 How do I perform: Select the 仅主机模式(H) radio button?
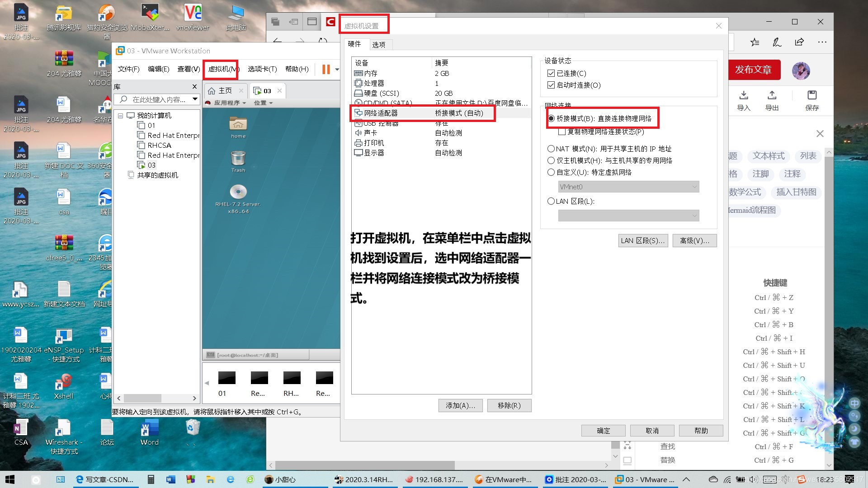[x=551, y=160]
